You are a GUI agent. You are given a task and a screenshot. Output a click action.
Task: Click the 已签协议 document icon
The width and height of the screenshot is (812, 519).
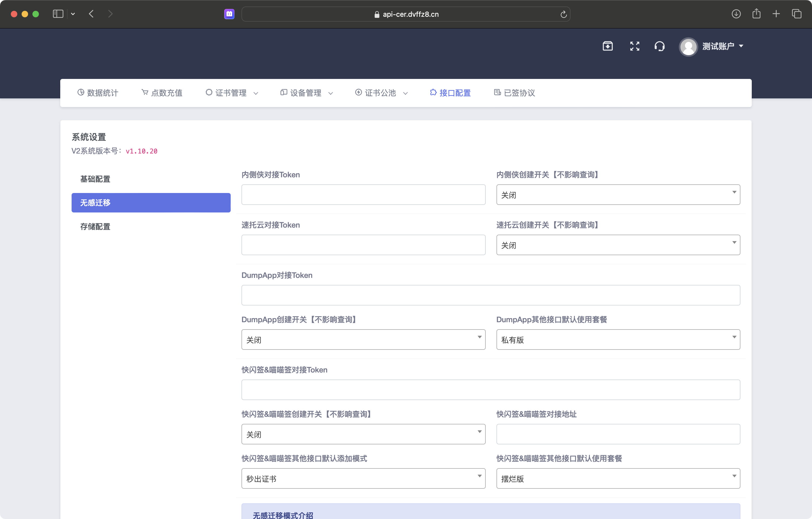point(497,92)
